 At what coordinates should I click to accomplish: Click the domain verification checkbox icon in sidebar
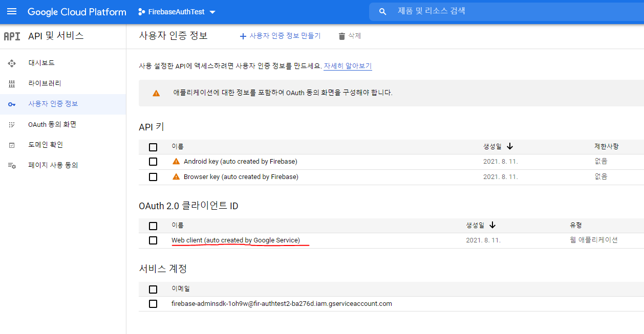(x=12, y=145)
